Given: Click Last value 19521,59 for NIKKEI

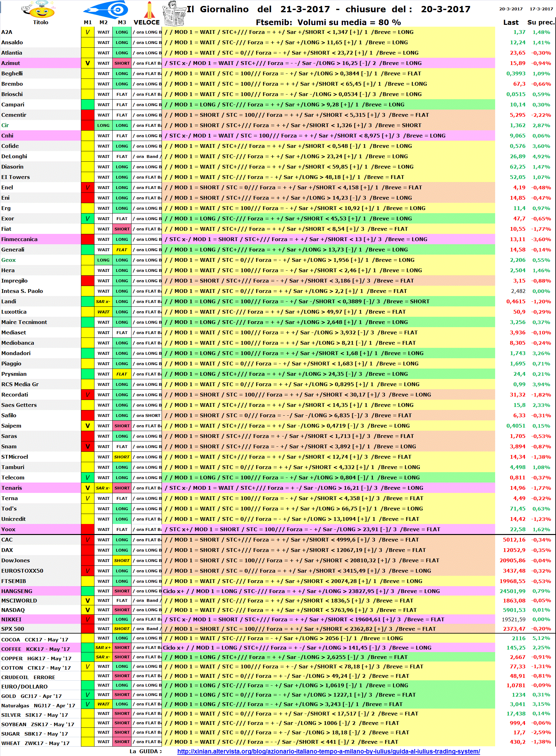Looking at the screenshot, I should pos(514,619).
